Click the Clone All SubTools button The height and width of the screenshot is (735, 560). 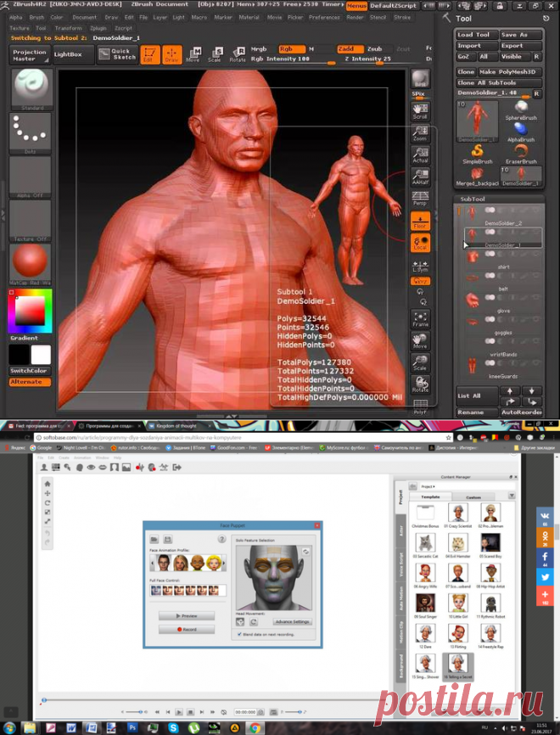499,82
